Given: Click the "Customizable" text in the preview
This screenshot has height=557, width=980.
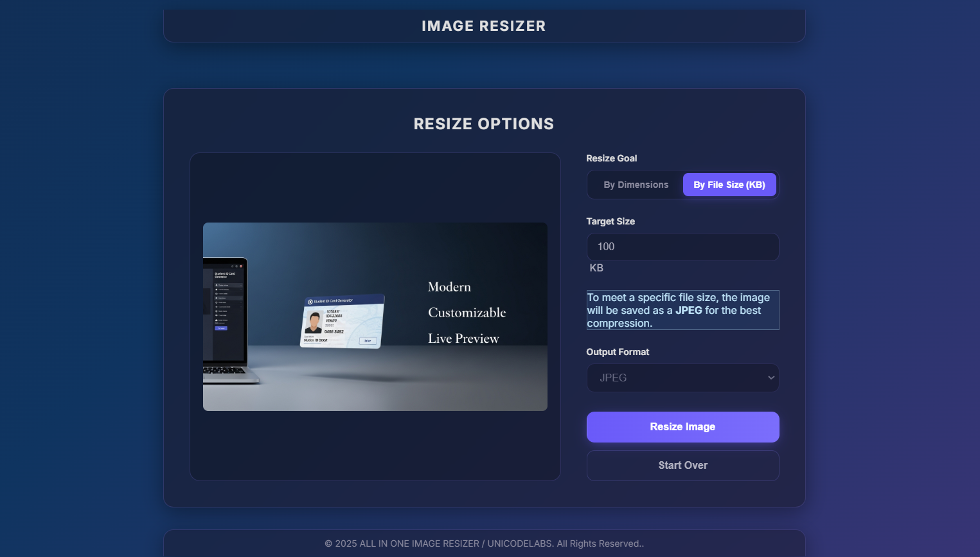Looking at the screenshot, I should 467,313.
